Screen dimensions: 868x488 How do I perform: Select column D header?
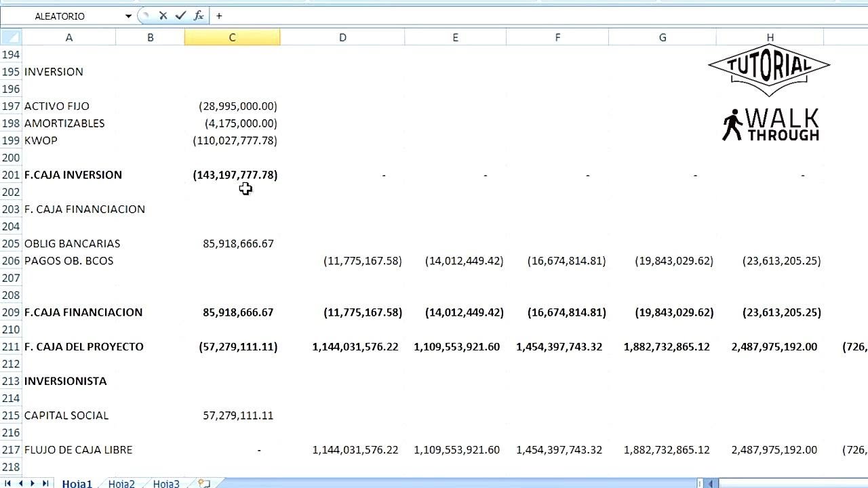tap(342, 37)
